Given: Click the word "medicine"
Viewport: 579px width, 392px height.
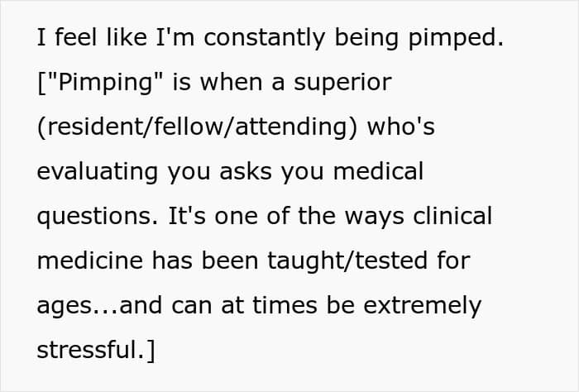Looking at the screenshot, I should point(89,261).
